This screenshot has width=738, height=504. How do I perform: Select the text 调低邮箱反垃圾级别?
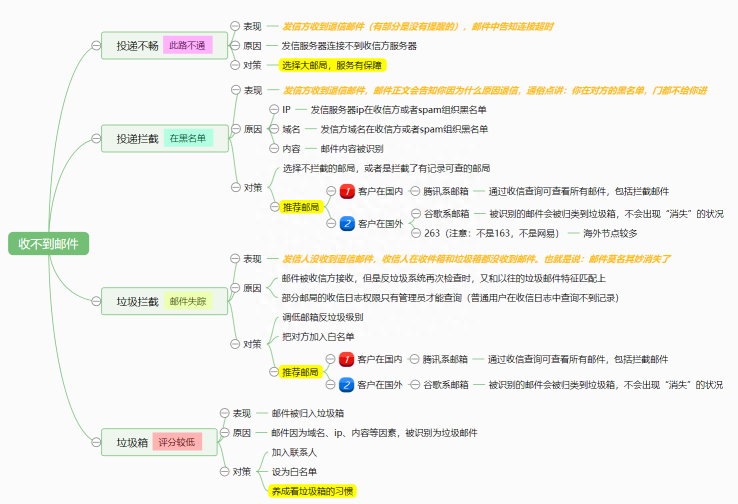[x=322, y=317]
